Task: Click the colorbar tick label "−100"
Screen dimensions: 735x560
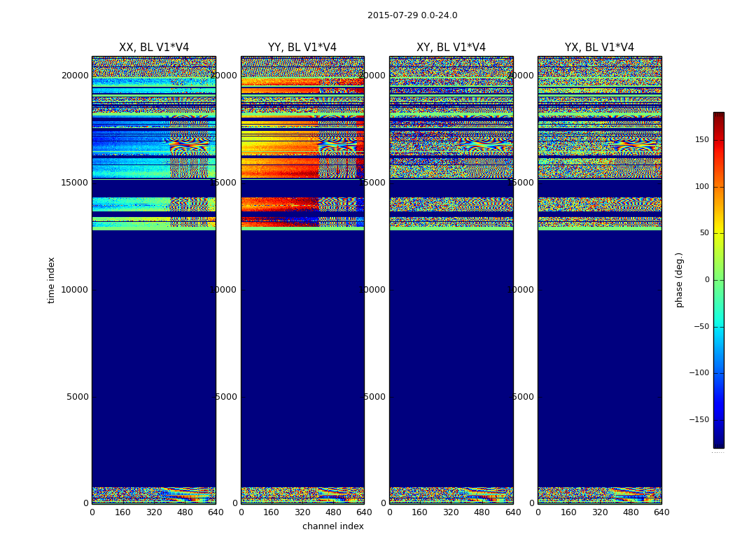Action: pyautogui.click(x=699, y=373)
